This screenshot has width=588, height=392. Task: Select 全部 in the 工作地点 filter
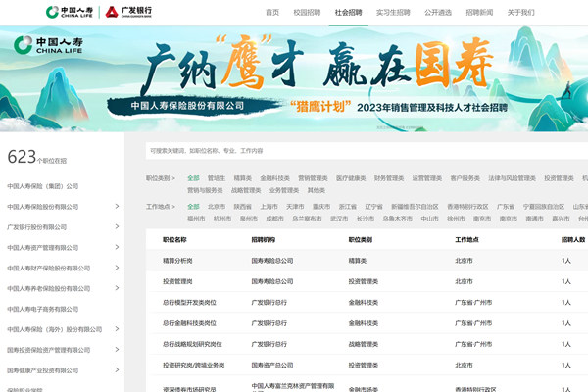point(193,207)
